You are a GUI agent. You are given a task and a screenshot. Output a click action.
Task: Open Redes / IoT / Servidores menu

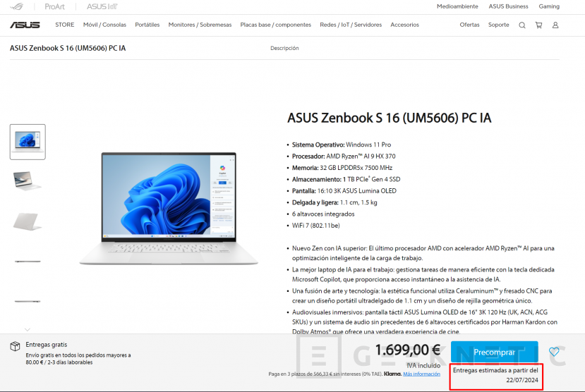(351, 25)
